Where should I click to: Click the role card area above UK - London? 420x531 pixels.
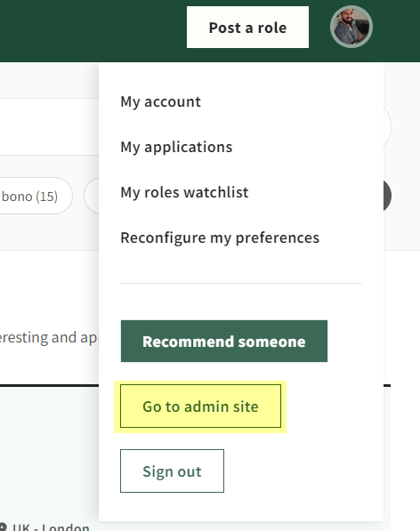click(x=50, y=454)
